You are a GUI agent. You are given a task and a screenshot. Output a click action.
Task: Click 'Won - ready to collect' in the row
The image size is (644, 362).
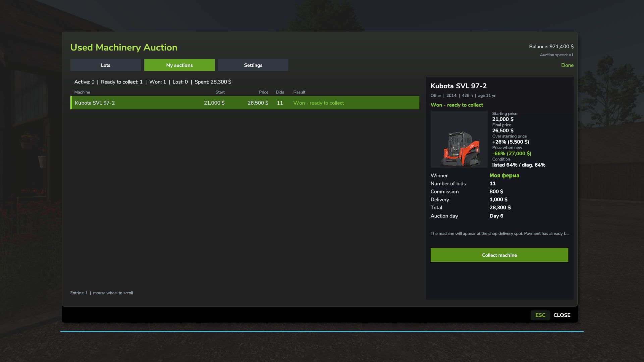pyautogui.click(x=319, y=103)
